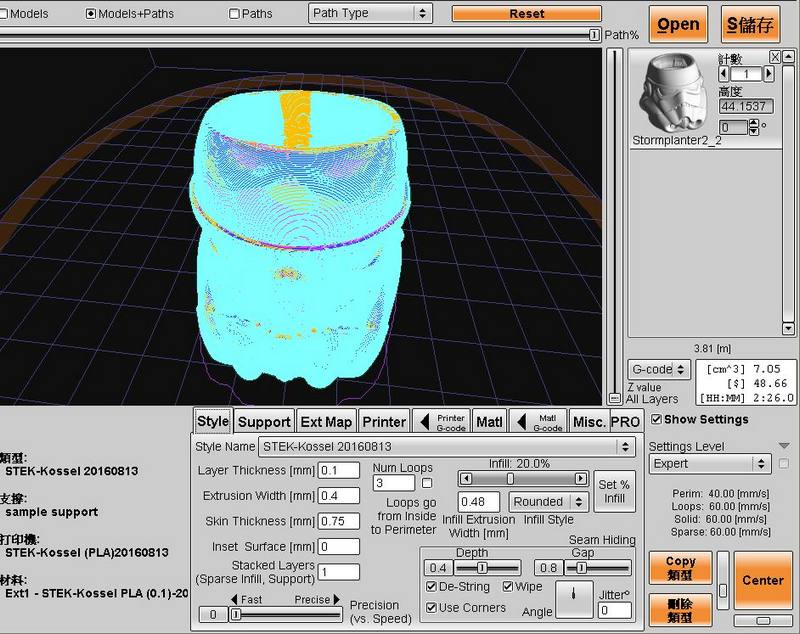
Task: Disable the Wipe checkbox
Action: pos(508,587)
